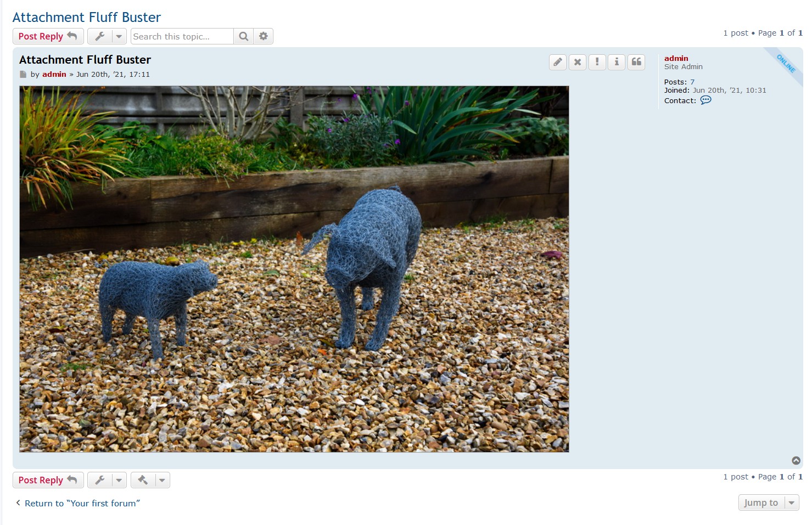This screenshot has height=525, width=812.
Task: Click the post document icon beside byline
Action: tap(23, 74)
